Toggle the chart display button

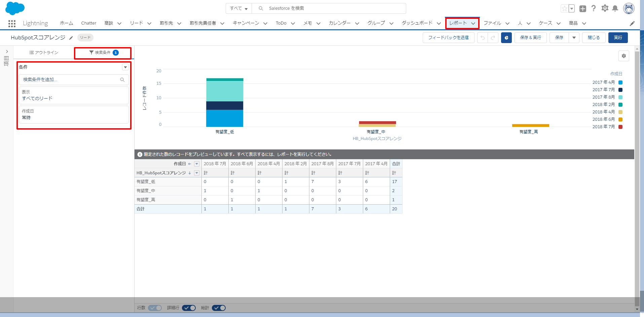point(506,38)
